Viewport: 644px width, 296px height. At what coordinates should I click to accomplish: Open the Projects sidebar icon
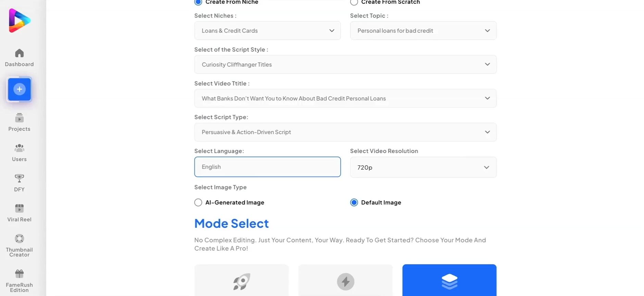(19, 118)
